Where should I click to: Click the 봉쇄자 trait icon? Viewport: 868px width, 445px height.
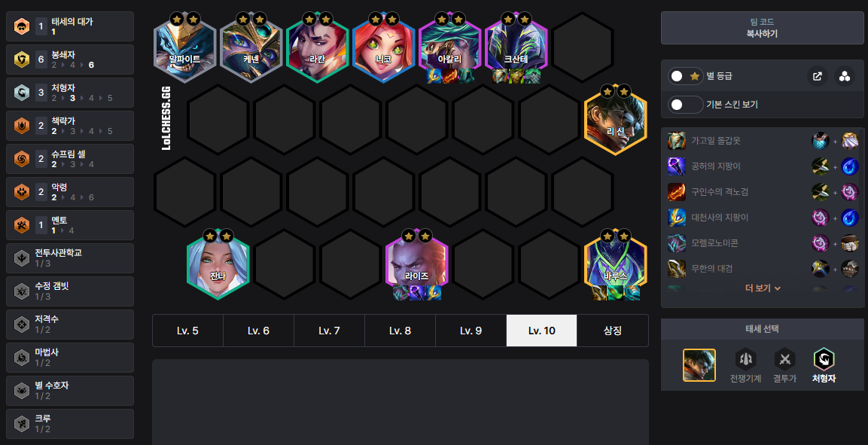coord(22,59)
